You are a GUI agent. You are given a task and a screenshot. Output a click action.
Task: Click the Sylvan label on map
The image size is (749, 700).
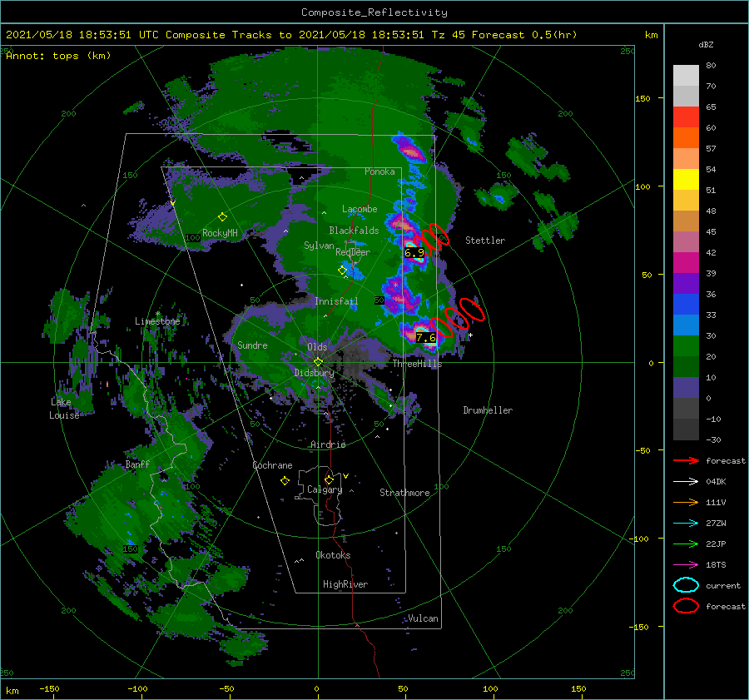(x=319, y=246)
